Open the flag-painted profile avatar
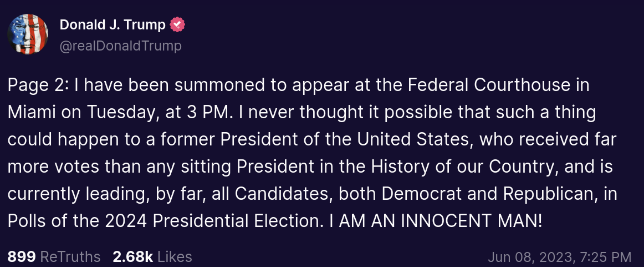 [x=28, y=34]
